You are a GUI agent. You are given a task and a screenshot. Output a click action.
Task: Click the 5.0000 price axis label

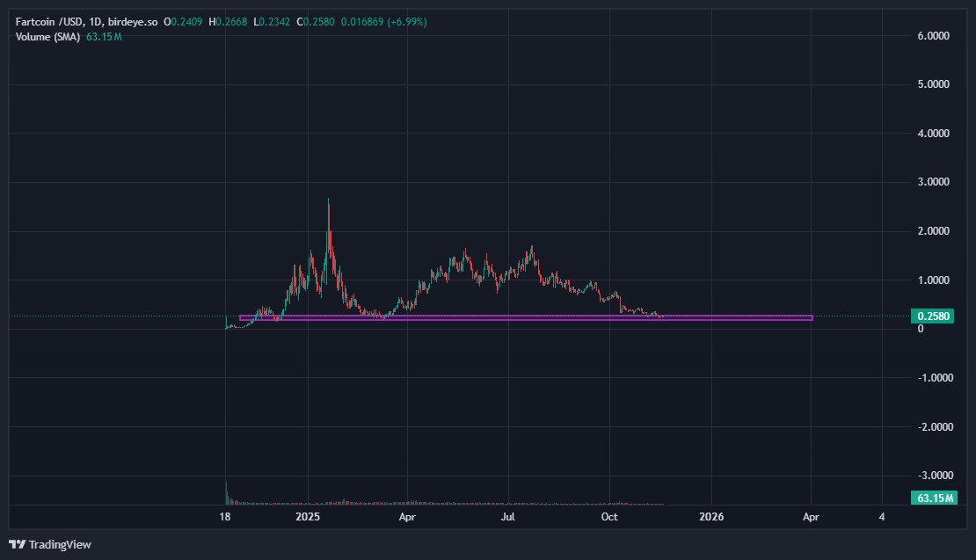tap(933, 84)
